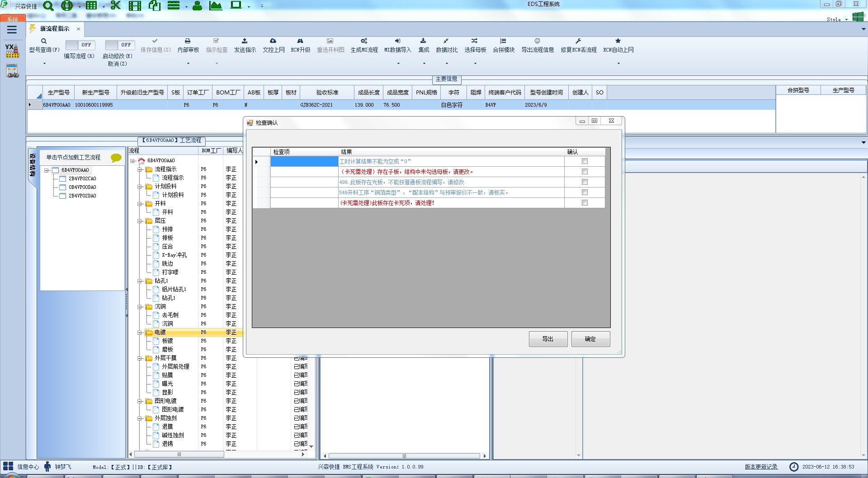Viewport: 868px width, 478px height.
Task: Click the green area chart icon
Action: [216, 5]
